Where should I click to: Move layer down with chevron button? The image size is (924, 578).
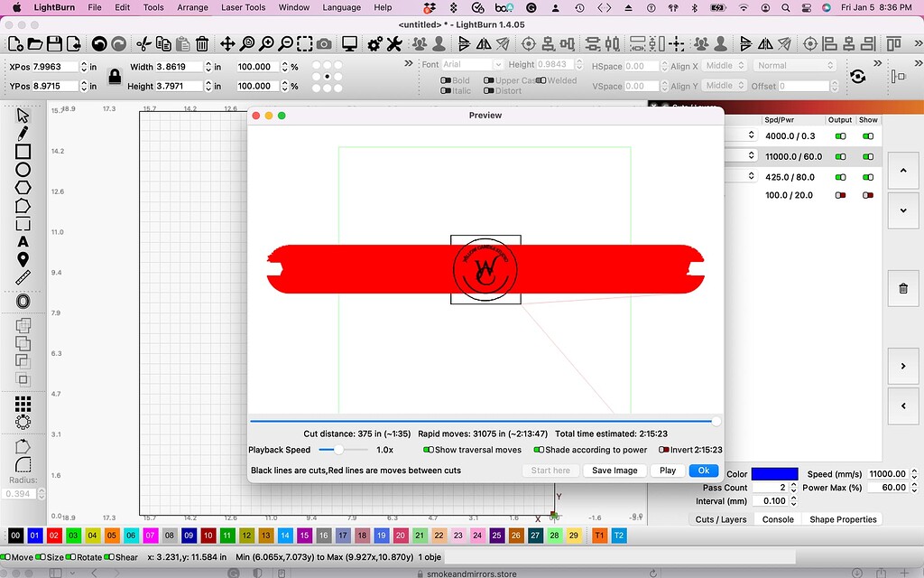[x=902, y=210]
